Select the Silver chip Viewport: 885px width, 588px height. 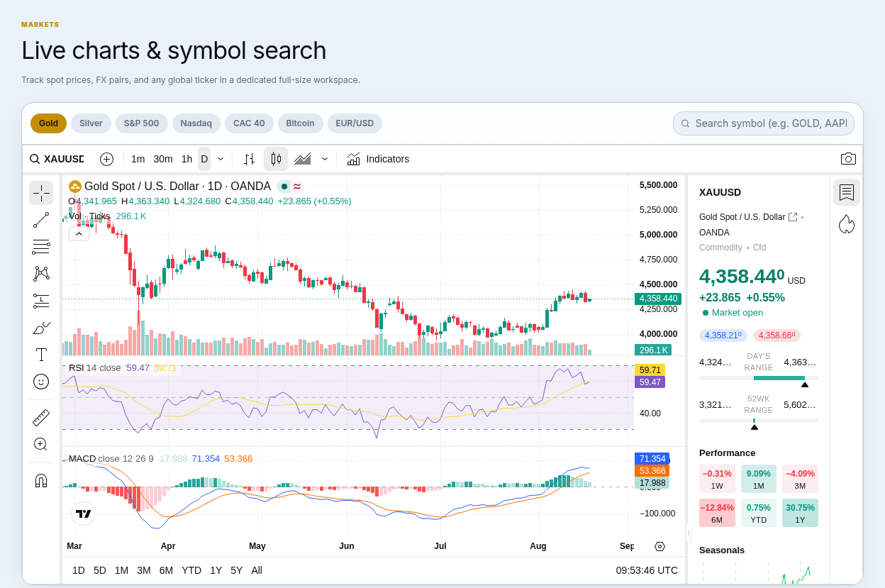(x=91, y=123)
